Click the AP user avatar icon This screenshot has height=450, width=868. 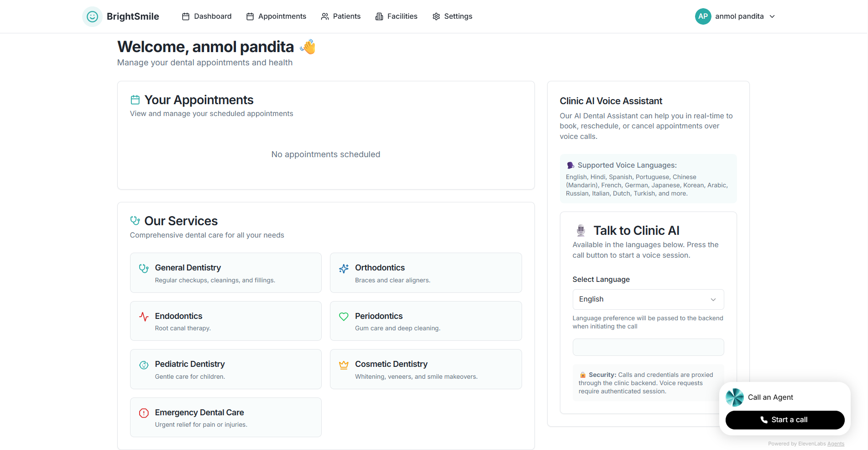pyautogui.click(x=703, y=16)
